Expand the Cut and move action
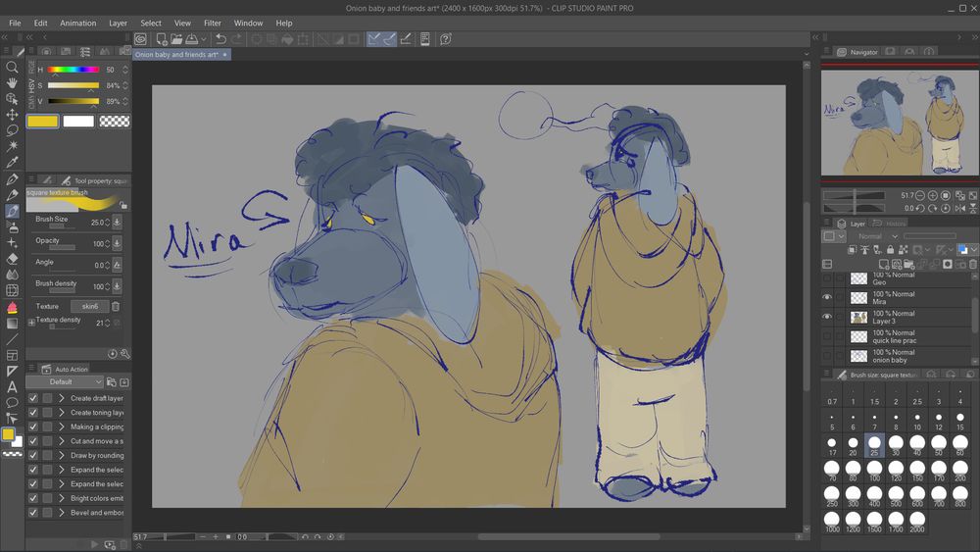 [61, 441]
